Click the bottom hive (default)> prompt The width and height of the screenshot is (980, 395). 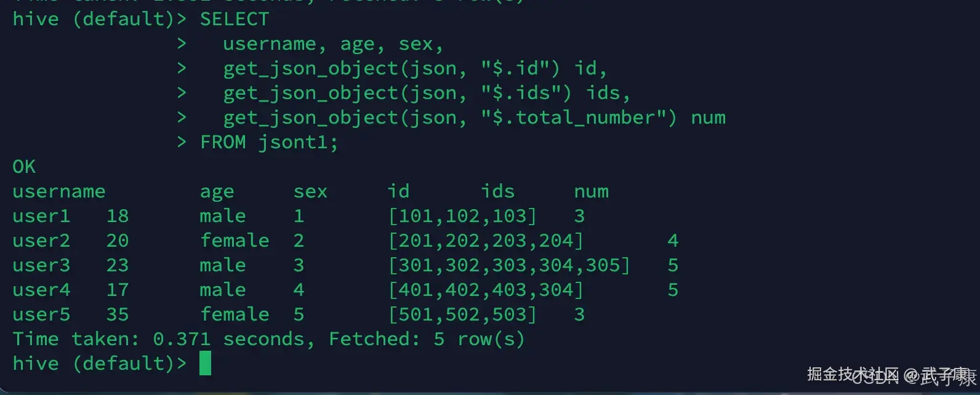coord(98,364)
